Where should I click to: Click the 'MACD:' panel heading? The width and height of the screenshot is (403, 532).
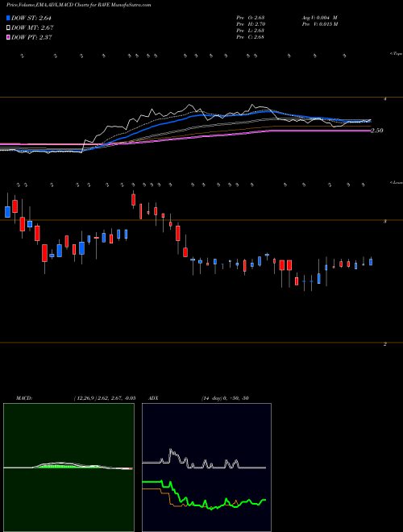(24, 398)
